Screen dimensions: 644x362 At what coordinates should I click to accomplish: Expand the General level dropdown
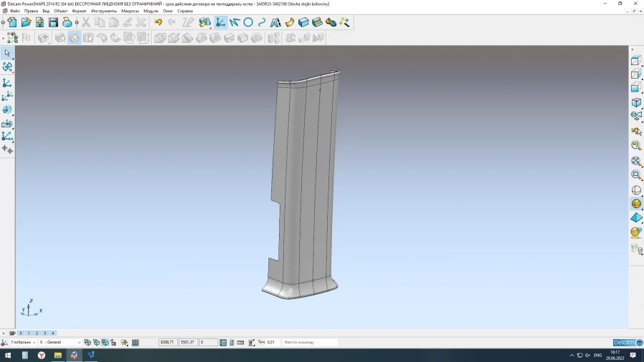click(x=79, y=343)
